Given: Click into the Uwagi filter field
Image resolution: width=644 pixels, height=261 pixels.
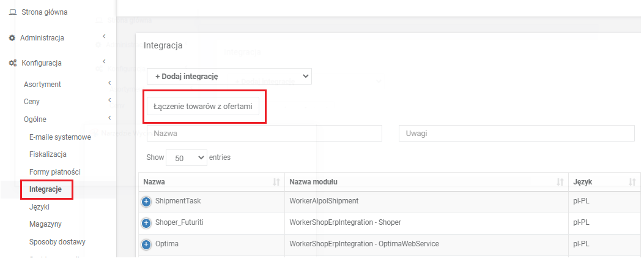Looking at the screenshot, I should tap(516, 133).
